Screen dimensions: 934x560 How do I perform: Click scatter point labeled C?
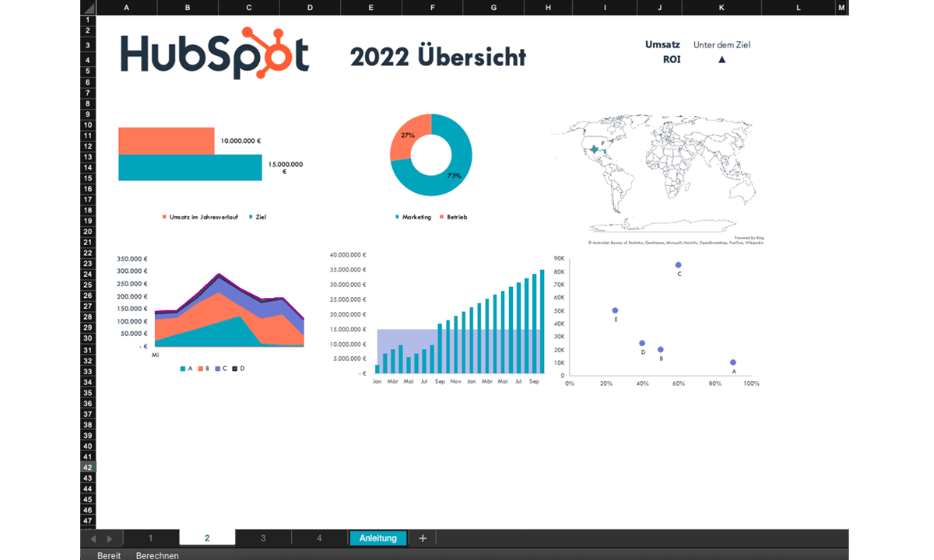[x=678, y=265]
